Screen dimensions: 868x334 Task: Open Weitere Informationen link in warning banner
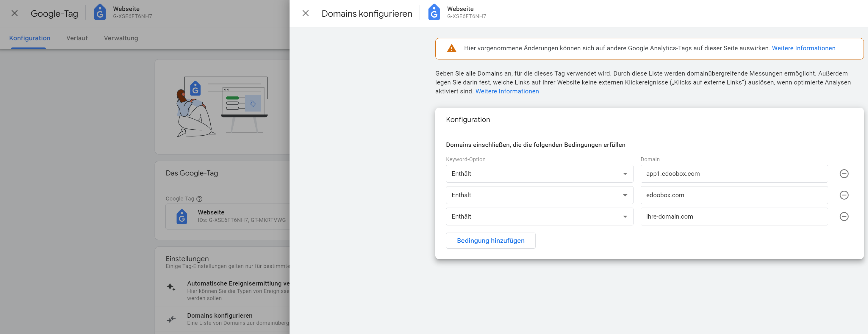click(803, 48)
